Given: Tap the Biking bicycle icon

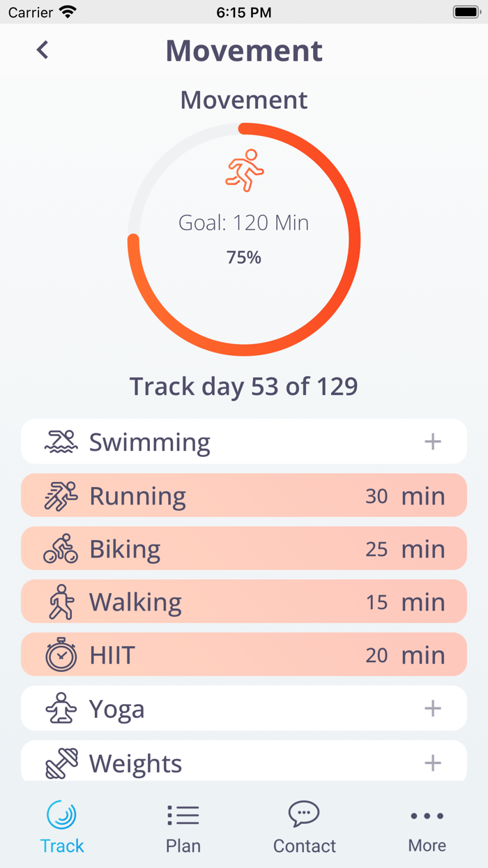Looking at the screenshot, I should tap(61, 549).
